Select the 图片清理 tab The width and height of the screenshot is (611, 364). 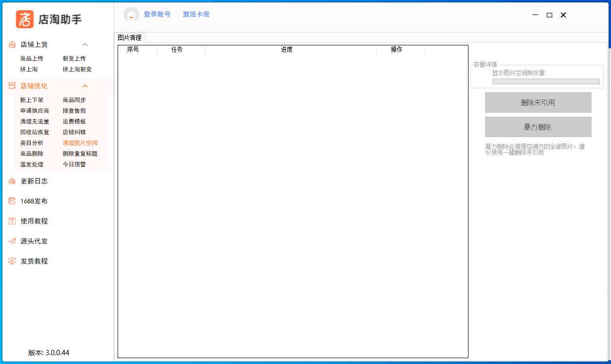click(x=130, y=38)
